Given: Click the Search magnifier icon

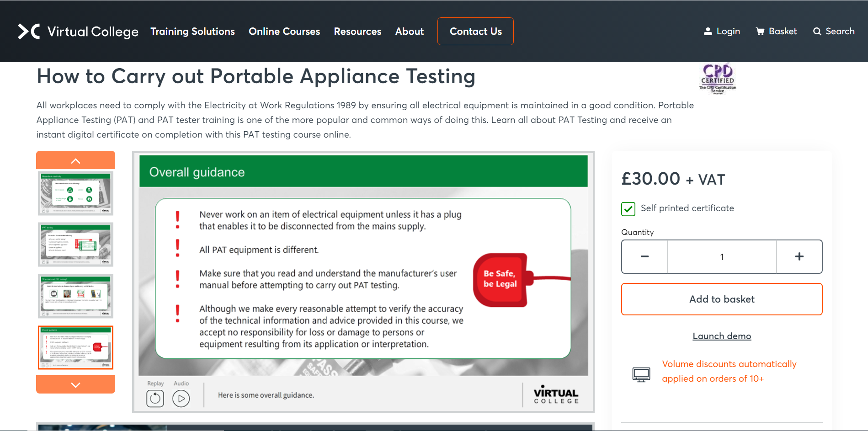Looking at the screenshot, I should (817, 32).
